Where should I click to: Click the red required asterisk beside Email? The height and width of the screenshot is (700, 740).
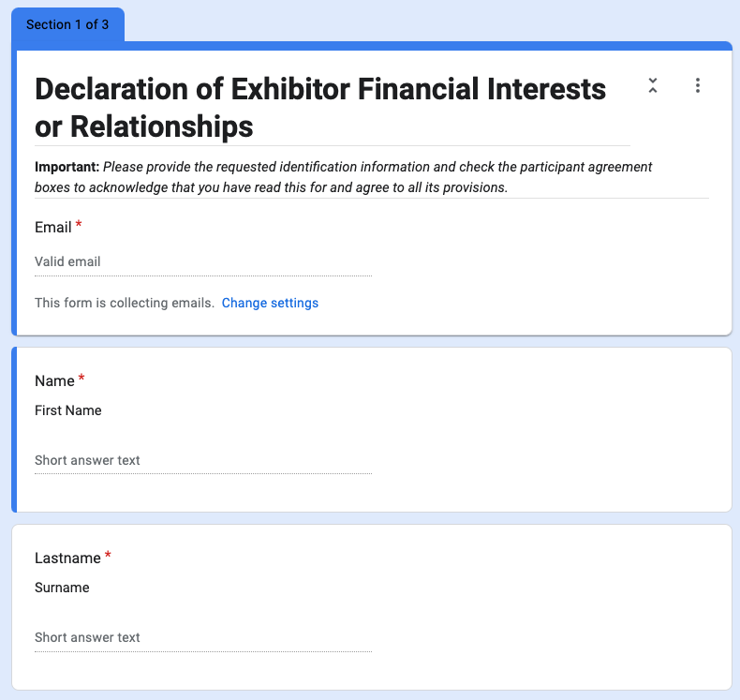pyautogui.click(x=79, y=226)
